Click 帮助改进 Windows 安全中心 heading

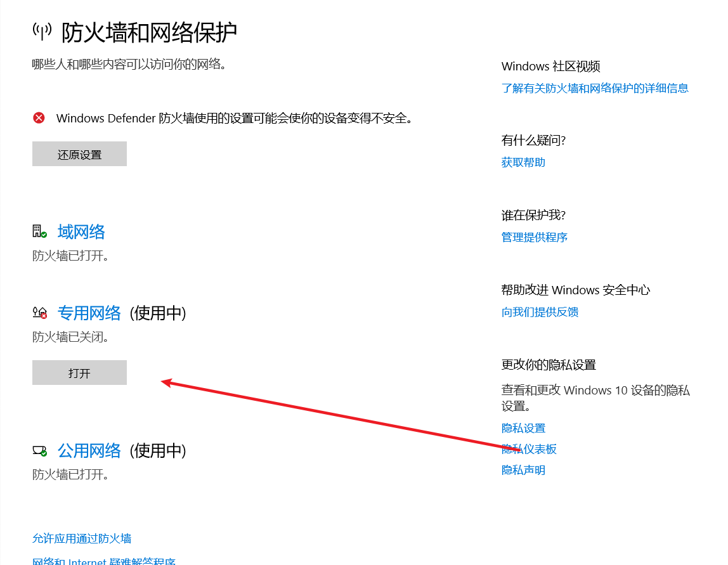(x=576, y=290)
